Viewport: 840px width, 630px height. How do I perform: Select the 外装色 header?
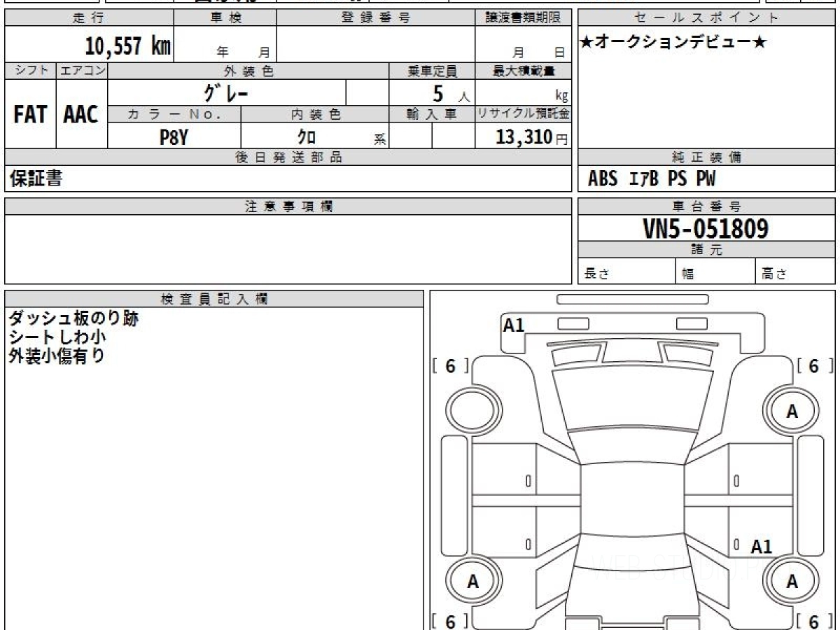[x=248, y=71]
